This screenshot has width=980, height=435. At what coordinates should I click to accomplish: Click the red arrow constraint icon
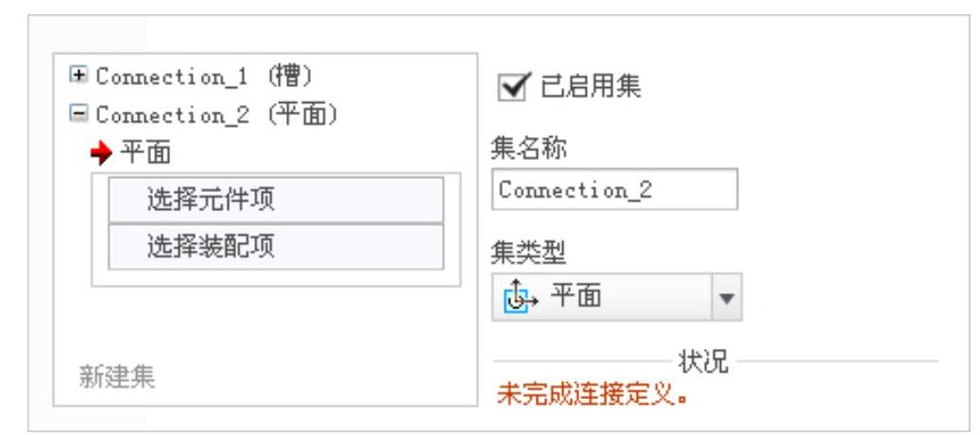pyautogui.click(x=101, y=152)
